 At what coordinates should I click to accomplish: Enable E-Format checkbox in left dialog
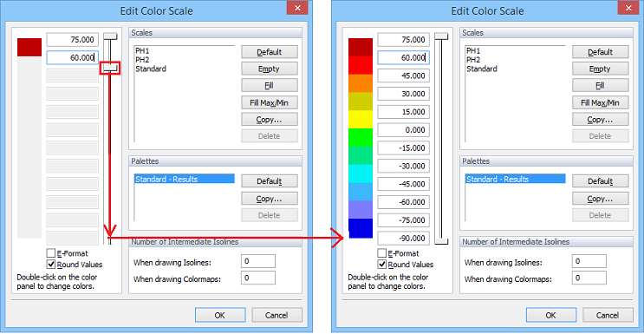(51, 253)
